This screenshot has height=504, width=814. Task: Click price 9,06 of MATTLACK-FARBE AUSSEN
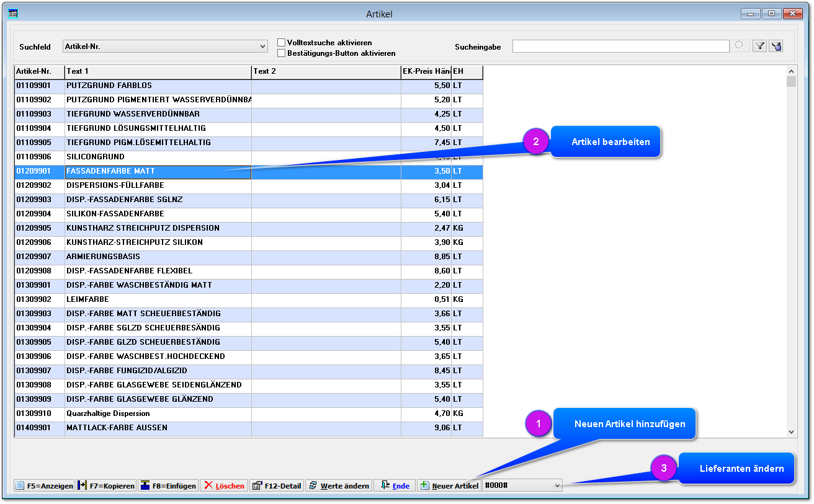[442, 428]
